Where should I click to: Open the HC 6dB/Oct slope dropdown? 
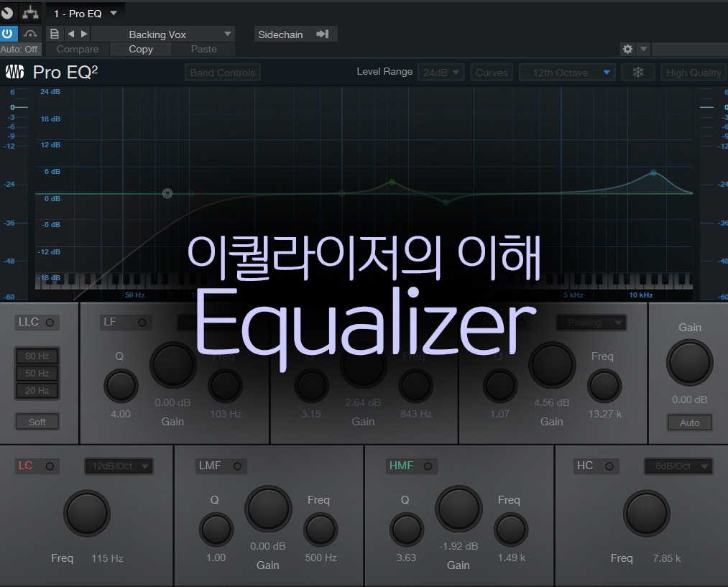[x=678, y=466]
